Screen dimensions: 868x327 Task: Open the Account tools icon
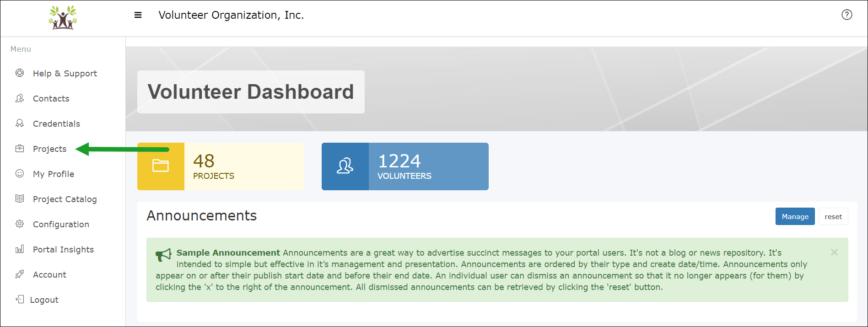(x=19, y=274)
